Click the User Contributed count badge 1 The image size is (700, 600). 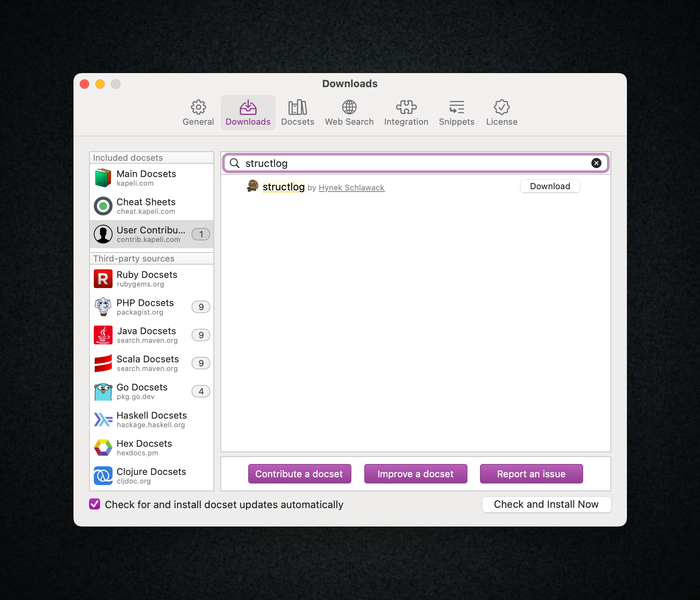coord(201,234)
